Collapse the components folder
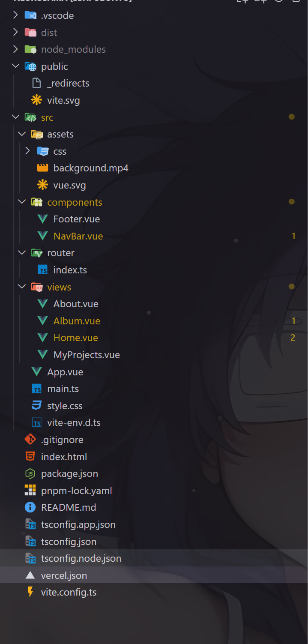308x644 pixels. click(x=22, y=202)
